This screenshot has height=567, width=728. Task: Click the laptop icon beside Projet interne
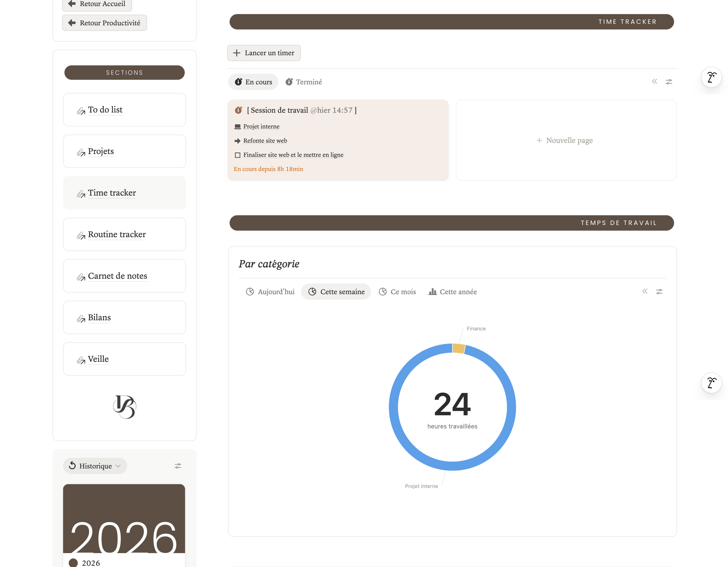click(x=237, y=127)
